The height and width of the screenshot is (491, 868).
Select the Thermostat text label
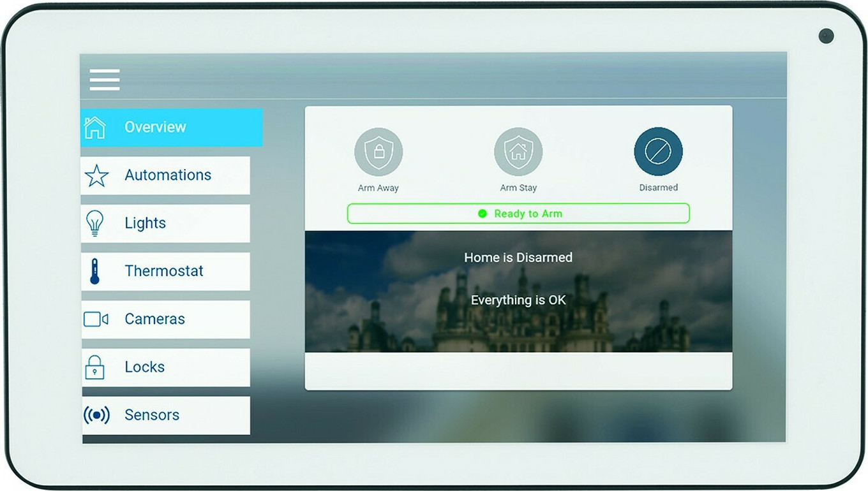164,271
